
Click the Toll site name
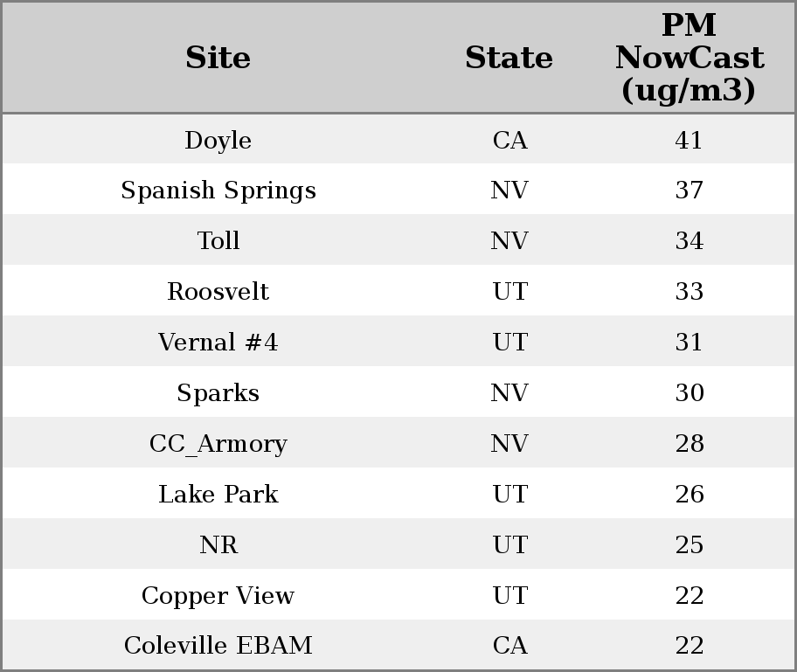(x=218, y=241)
